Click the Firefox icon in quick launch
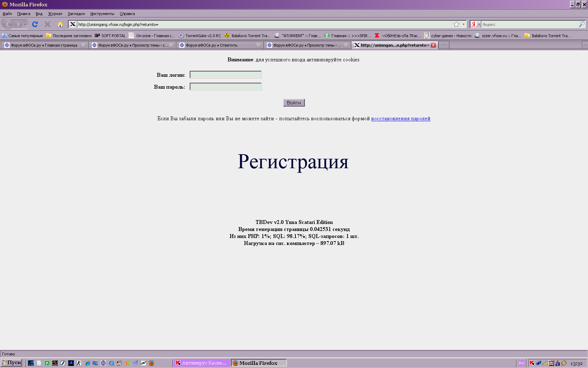Screen dimensions: 588x368 click(x=152, y=363)
